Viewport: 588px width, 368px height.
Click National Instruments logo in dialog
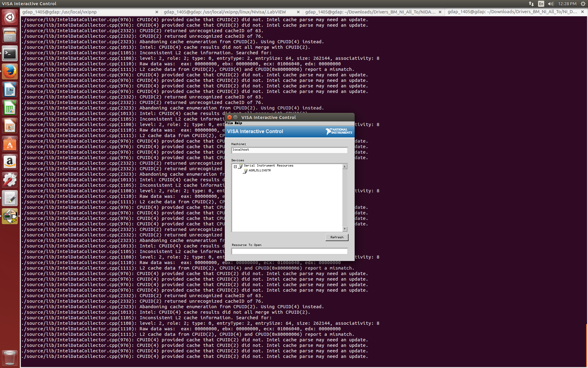[339, 131]
